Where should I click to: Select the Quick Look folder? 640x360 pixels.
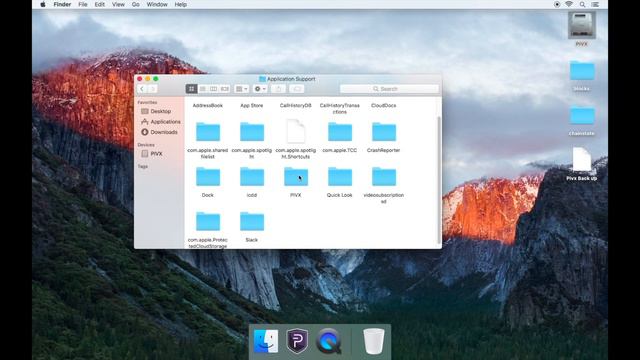coord(340,177)
